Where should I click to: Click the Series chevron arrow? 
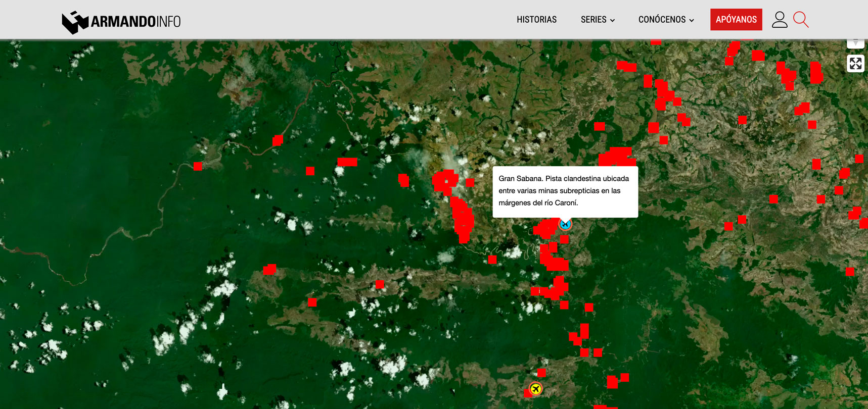pos(612,21)
